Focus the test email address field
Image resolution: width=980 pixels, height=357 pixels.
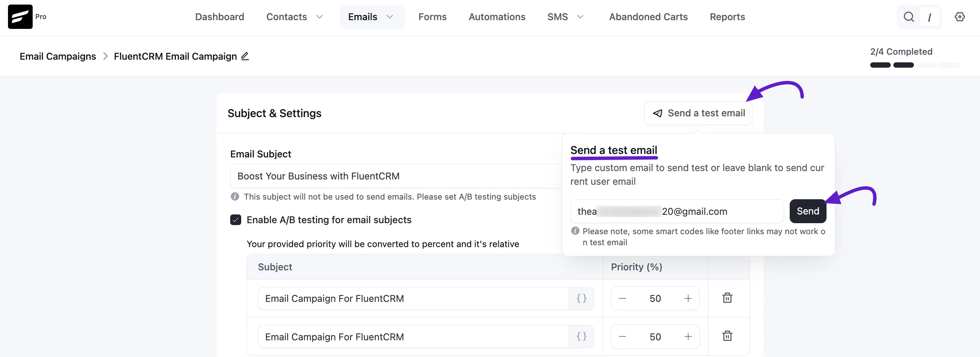[x=677, y=211]
